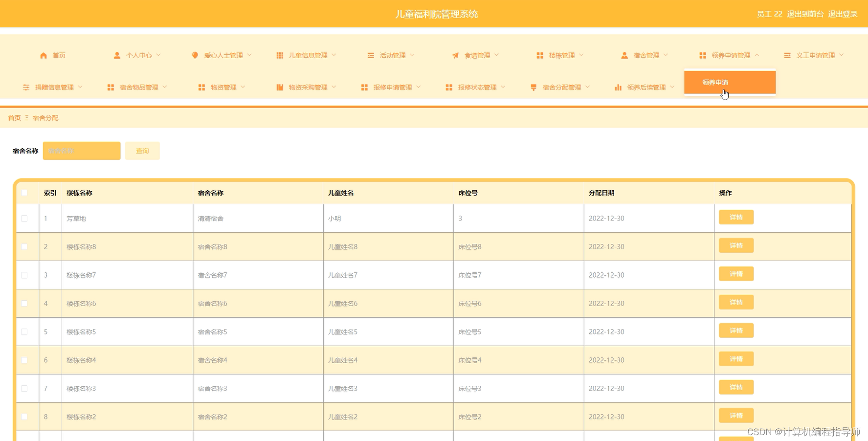Click the 查询 search button
This screenshot has width=868, height=441.
click(x=142, y=151)
